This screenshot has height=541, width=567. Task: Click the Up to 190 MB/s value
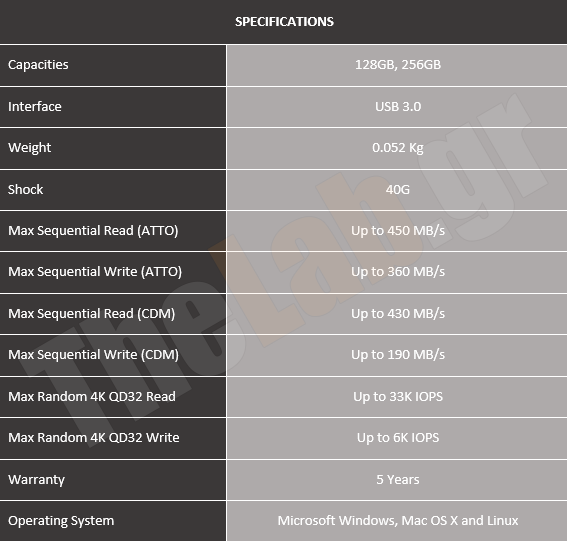[x=398, y=354]
